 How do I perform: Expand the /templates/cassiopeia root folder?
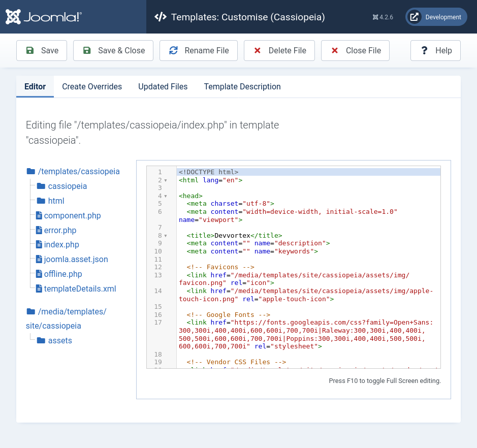pos(79,171)
